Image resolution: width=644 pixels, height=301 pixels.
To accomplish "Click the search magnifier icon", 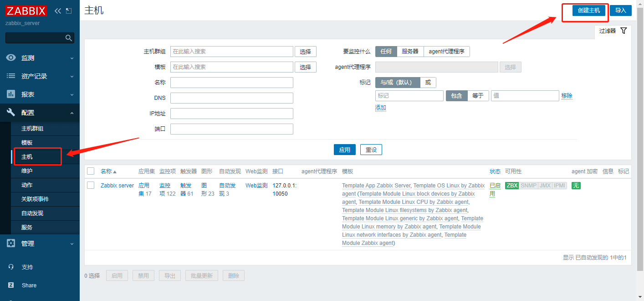I will 69,38.
